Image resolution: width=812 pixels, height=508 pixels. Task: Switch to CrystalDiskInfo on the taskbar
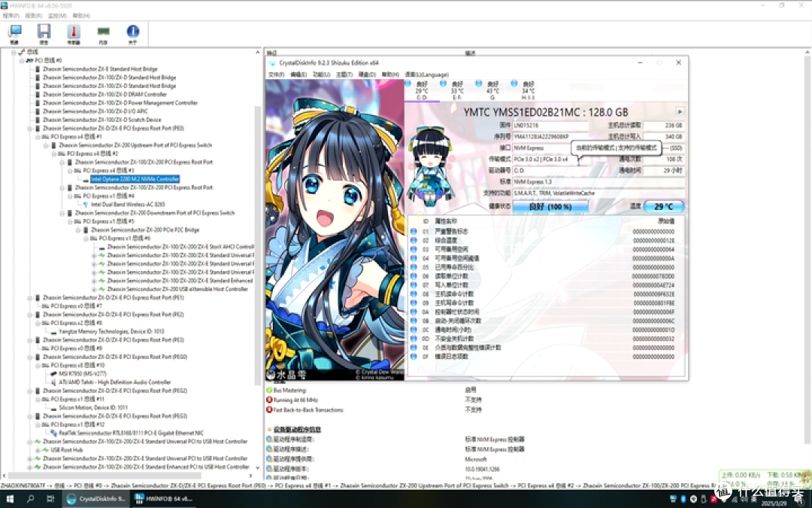pyautogui.click(x=96, y=499)
